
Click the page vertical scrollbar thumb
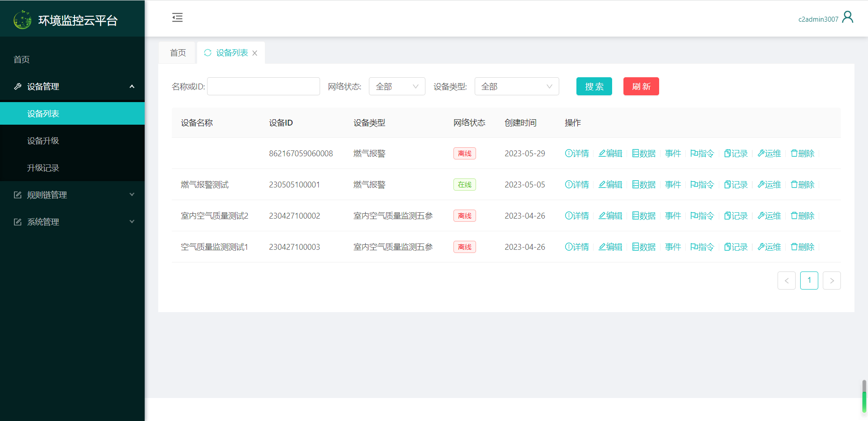click(x=864, y=396)
